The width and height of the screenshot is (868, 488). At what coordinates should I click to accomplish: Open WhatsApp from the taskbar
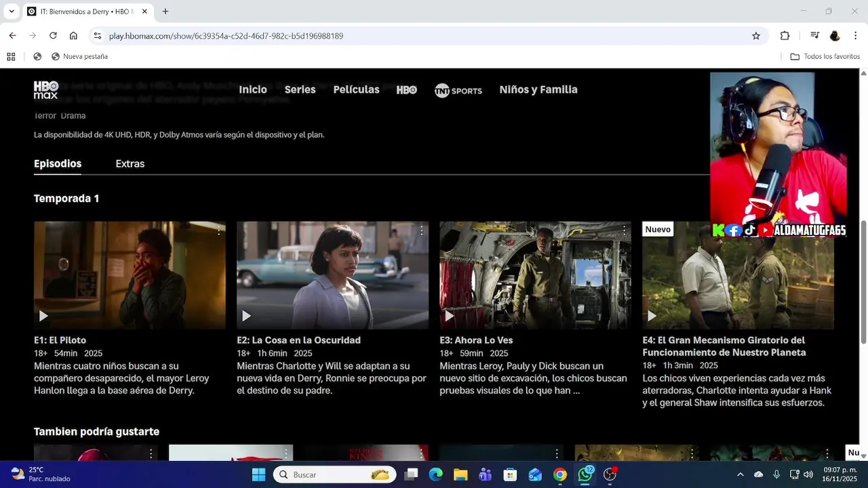(x=585, y=474)
